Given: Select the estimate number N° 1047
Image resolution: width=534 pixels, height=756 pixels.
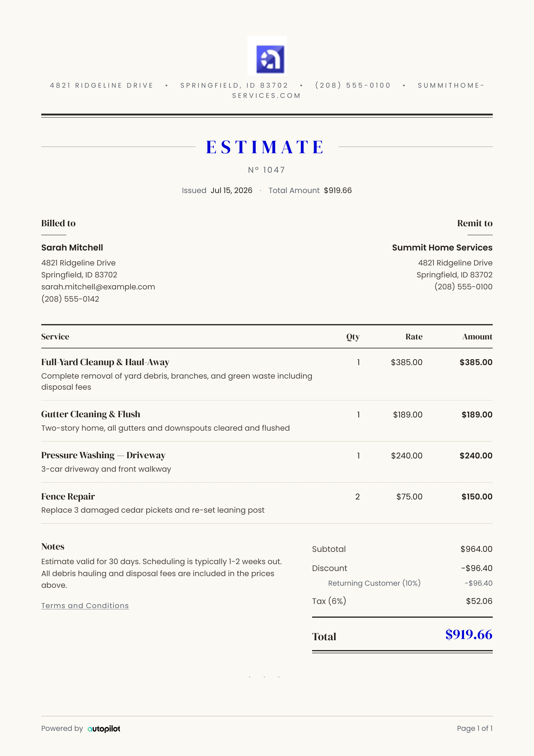Looking at the screenshot, I should pos(267,170).
